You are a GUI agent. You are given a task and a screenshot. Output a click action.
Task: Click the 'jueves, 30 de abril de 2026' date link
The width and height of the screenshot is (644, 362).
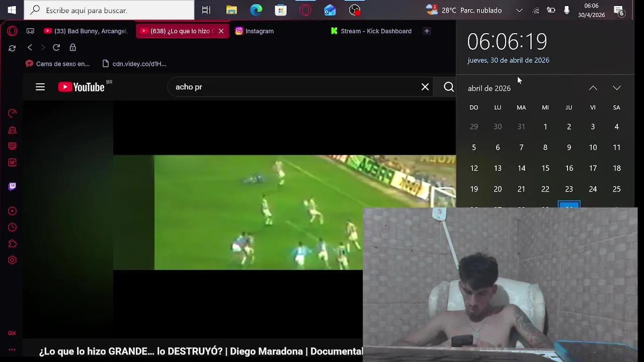pos(508,60)
